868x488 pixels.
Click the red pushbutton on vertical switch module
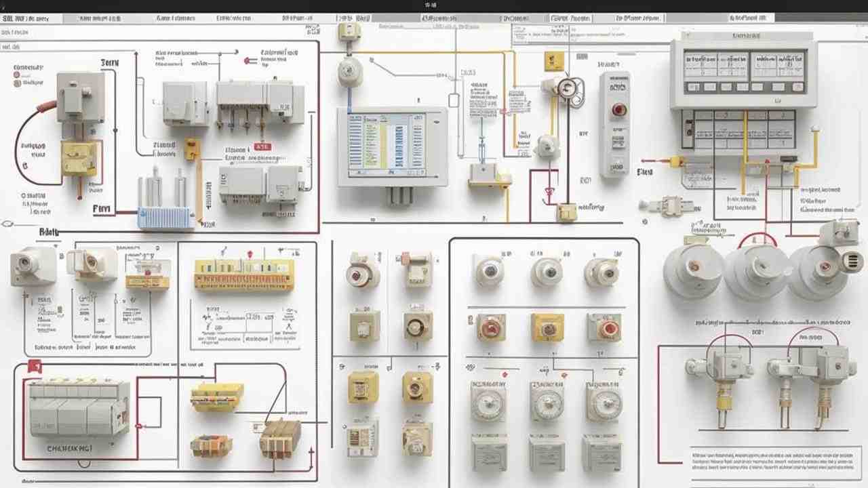(x=618, y=110)
